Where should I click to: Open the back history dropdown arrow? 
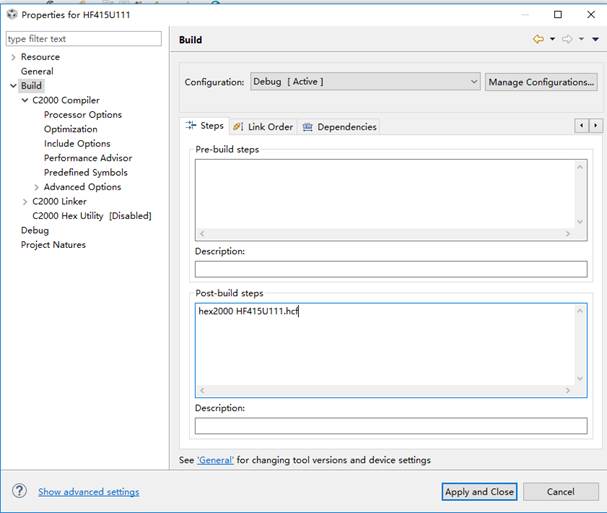[x=552, y=39]
